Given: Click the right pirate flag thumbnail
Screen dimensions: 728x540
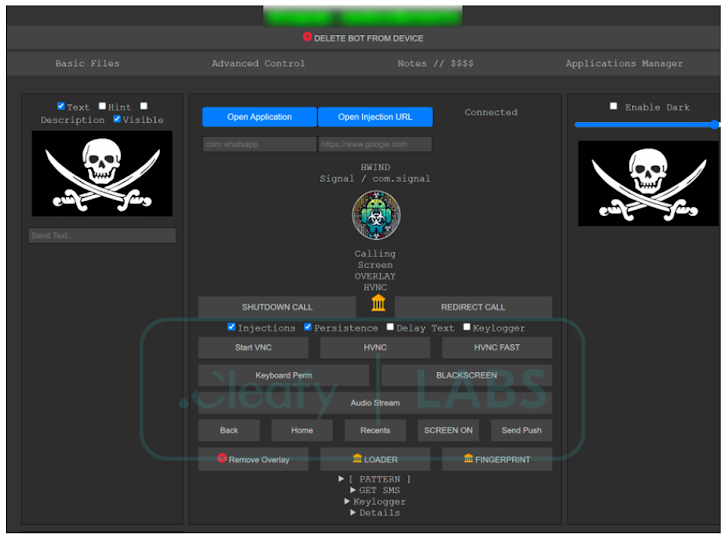Looking at the screenshot, I should pyautogui.click(x=648, y=183).
